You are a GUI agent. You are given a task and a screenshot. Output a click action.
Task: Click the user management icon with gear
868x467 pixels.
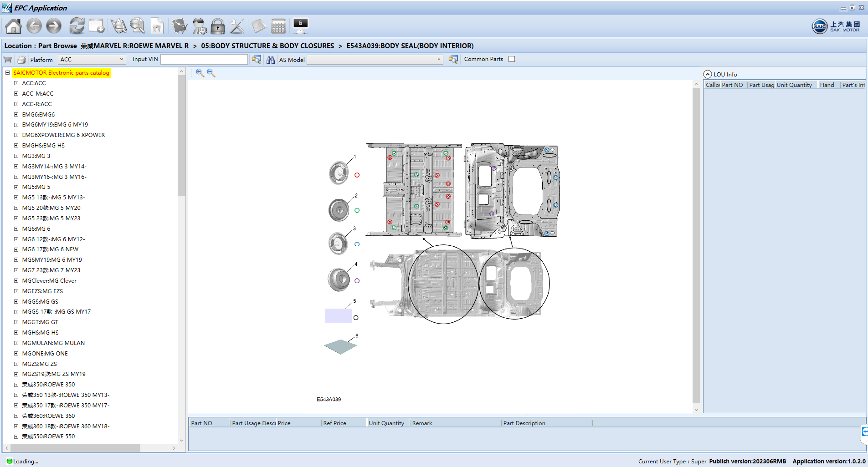point(200,26)
